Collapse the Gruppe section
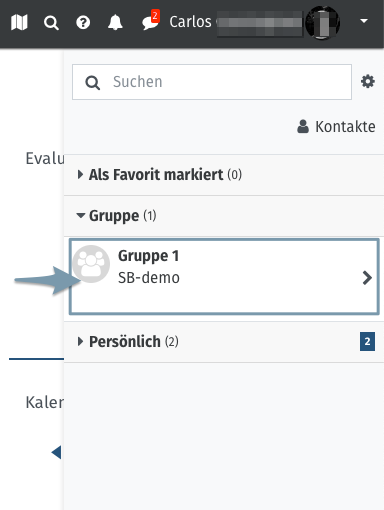 pyautogui.click(x=116, y=216)
